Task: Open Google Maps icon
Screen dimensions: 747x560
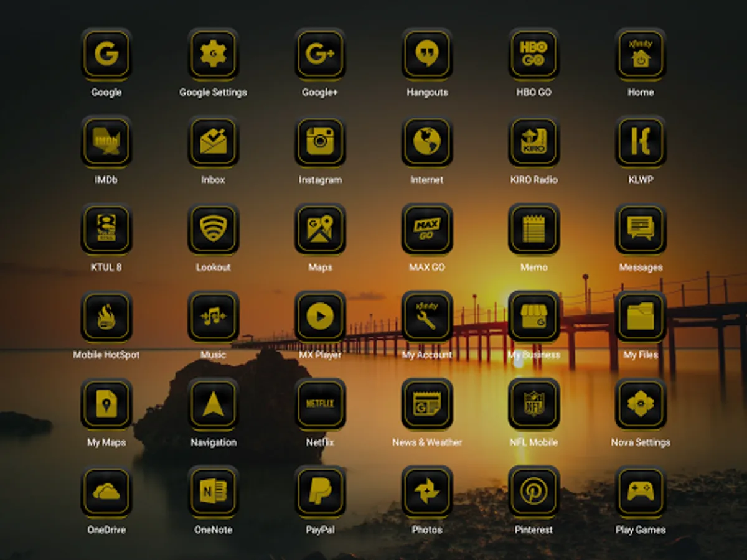Action: [321, 230]
